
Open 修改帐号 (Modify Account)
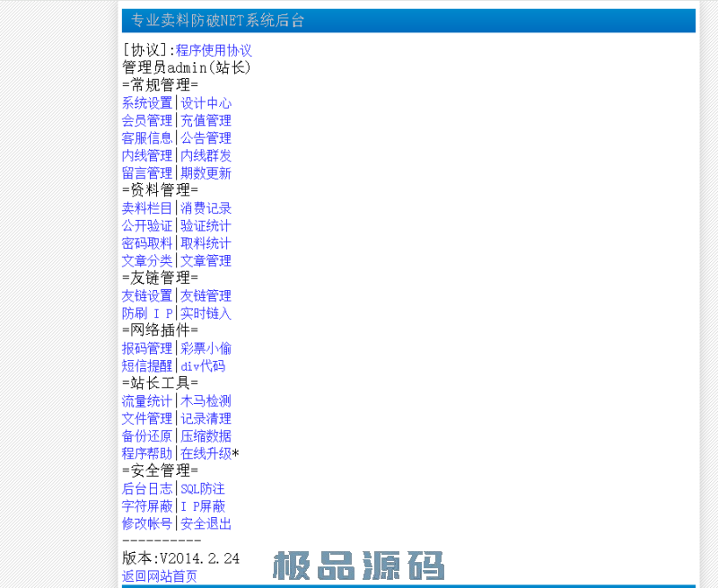point(146,523)
